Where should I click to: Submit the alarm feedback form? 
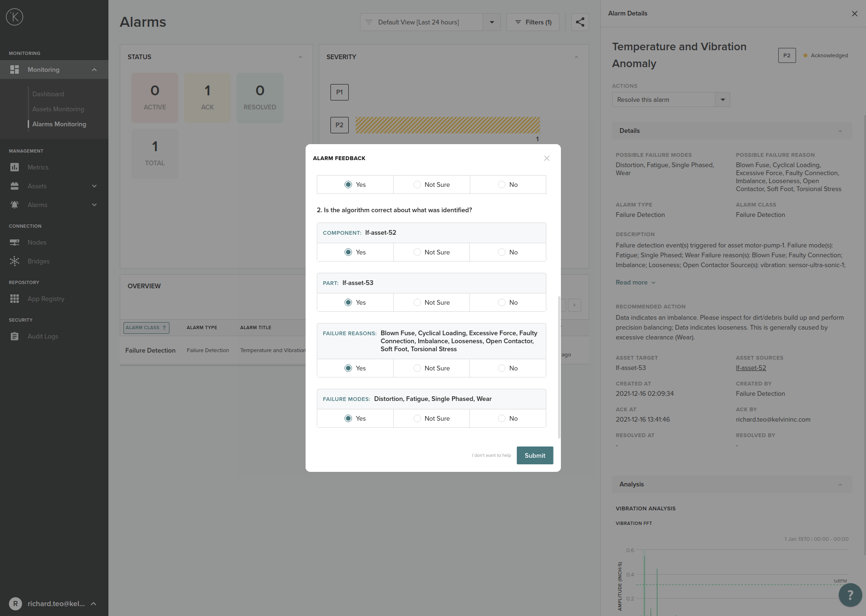pos(535,455)
